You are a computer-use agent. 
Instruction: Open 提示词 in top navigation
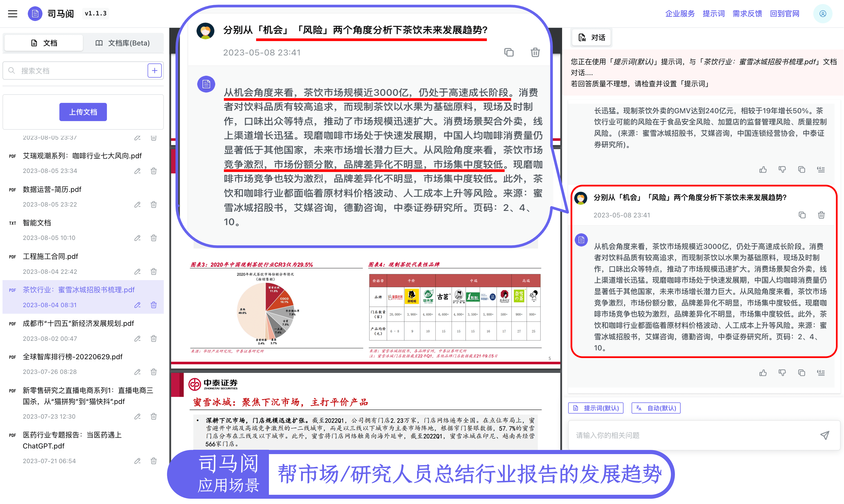(x=713, y=14)
